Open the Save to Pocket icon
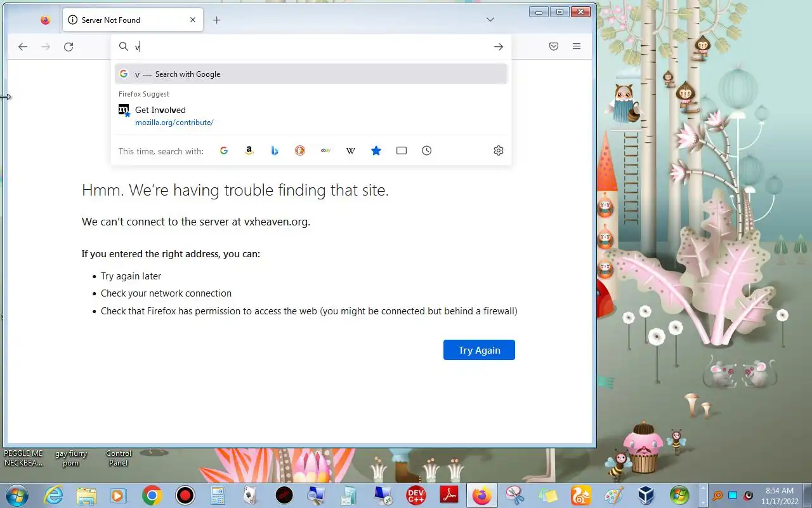Screen dimensions: 812x508 point(554,46)
